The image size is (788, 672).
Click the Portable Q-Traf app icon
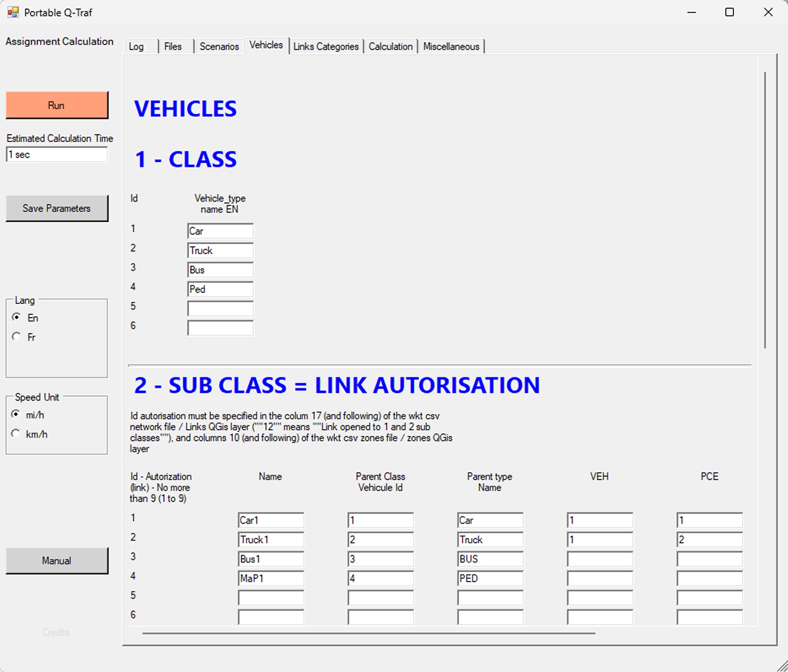pyautogui.click(x=13, y=12)
